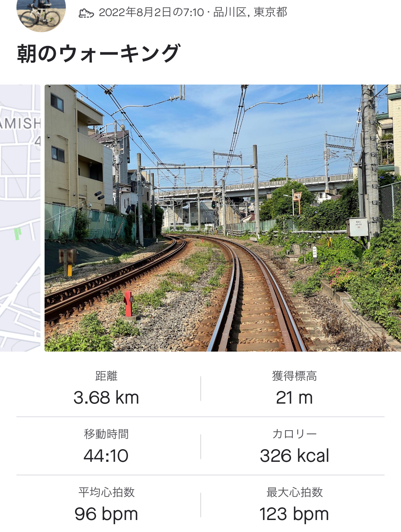Tap the 品川区, 東京都 location text
This screenshot has width=401, height=532.
[250, 12]
